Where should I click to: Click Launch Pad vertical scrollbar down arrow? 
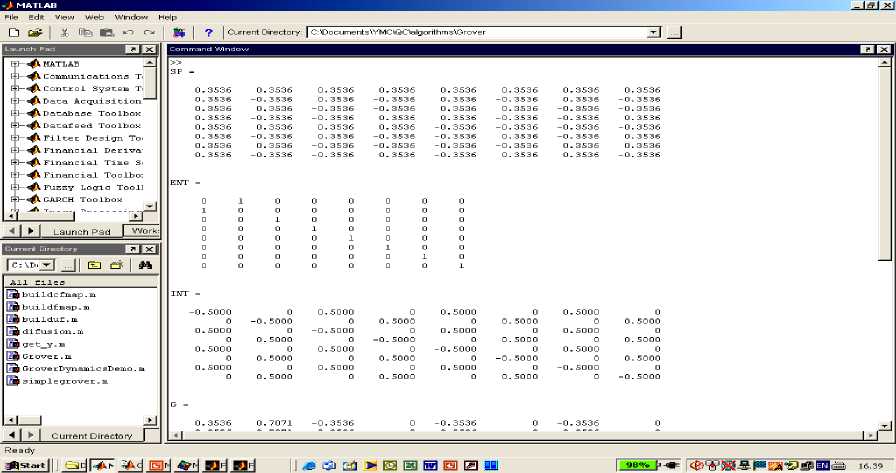pyautogui.click(x=150, y=206)
